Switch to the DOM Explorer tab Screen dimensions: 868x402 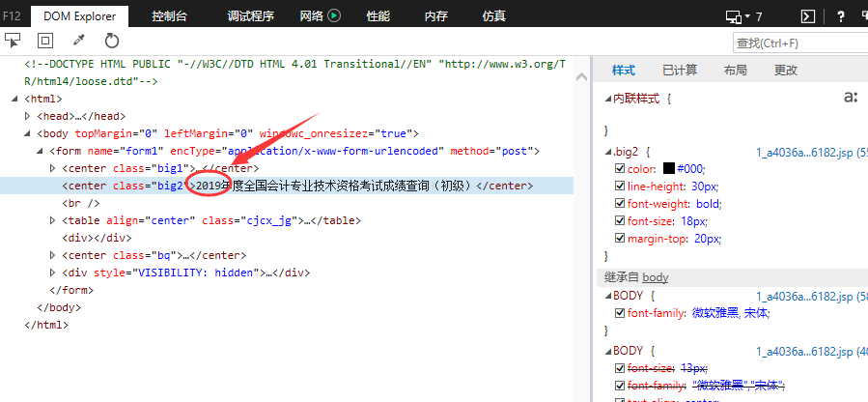pos(80,16)
